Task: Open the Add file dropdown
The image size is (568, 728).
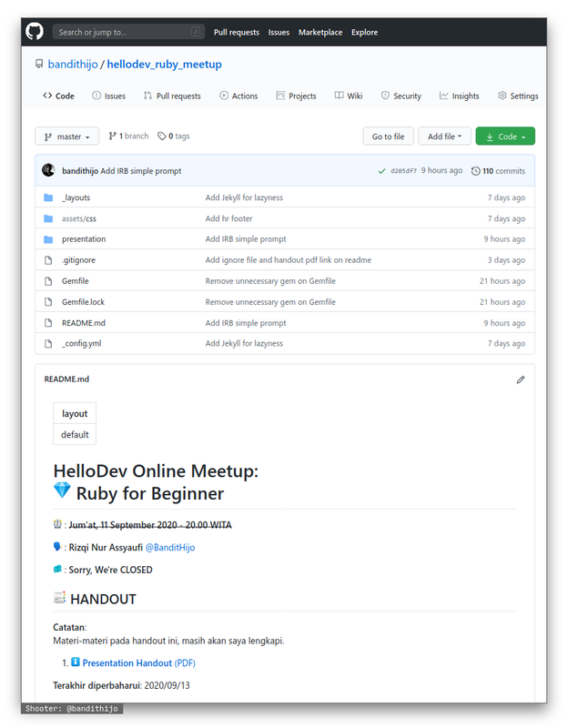Action: click(x=444, y=136)
